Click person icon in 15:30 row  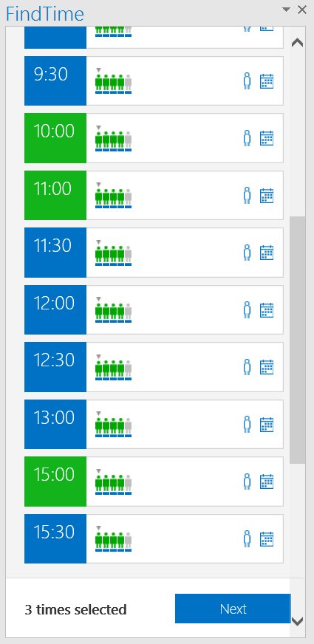(x=247, y=538)
